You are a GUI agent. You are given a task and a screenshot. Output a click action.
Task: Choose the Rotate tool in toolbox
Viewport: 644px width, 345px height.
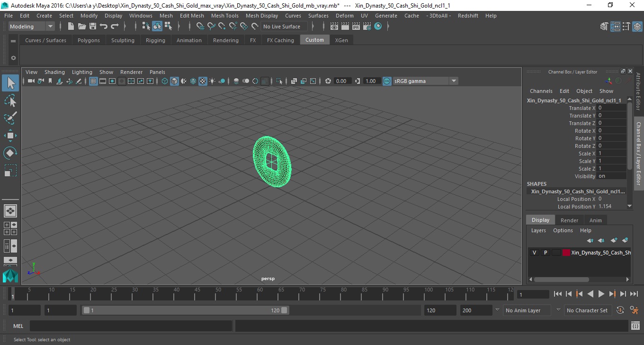(x=10, y=153)
